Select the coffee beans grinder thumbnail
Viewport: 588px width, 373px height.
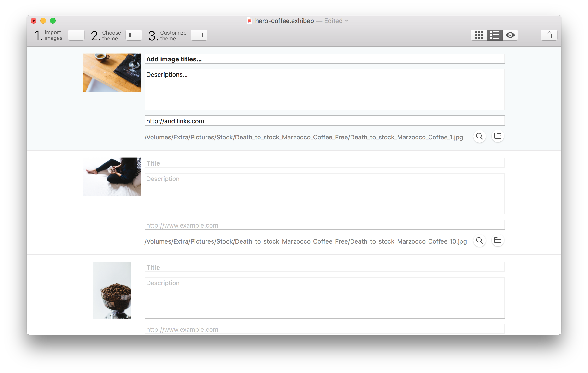(112, 290)
